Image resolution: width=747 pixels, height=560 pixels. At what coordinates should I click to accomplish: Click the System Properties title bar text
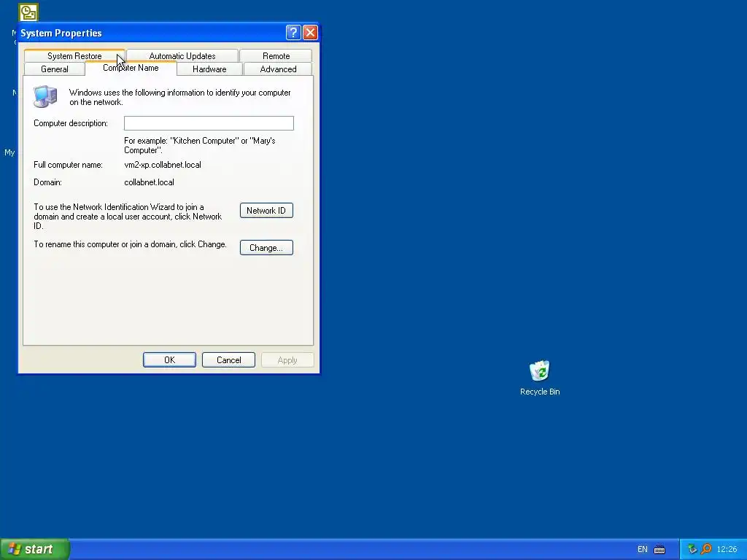tap(61, 33)
